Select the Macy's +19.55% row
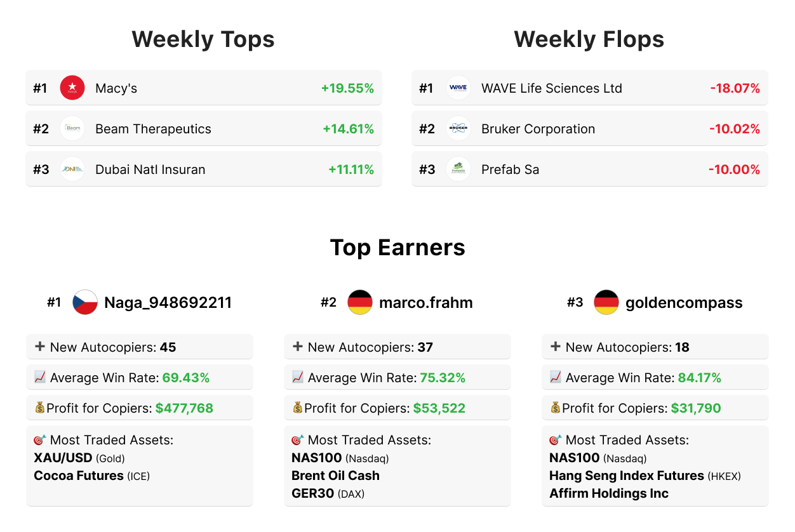This screenshot has height=532, width=795. [203, 88]
